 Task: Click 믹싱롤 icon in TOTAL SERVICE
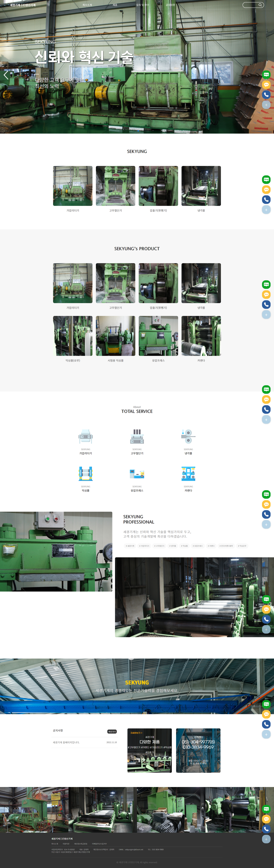point(85,473)
